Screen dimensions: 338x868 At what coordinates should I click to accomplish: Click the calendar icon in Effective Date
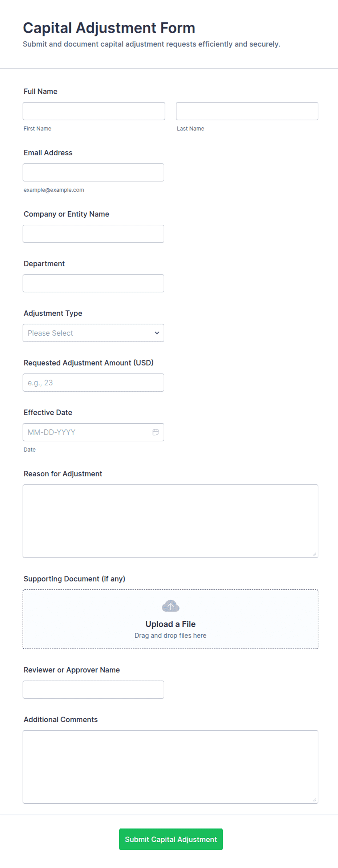pyautogui.click(x=156, y=432)
